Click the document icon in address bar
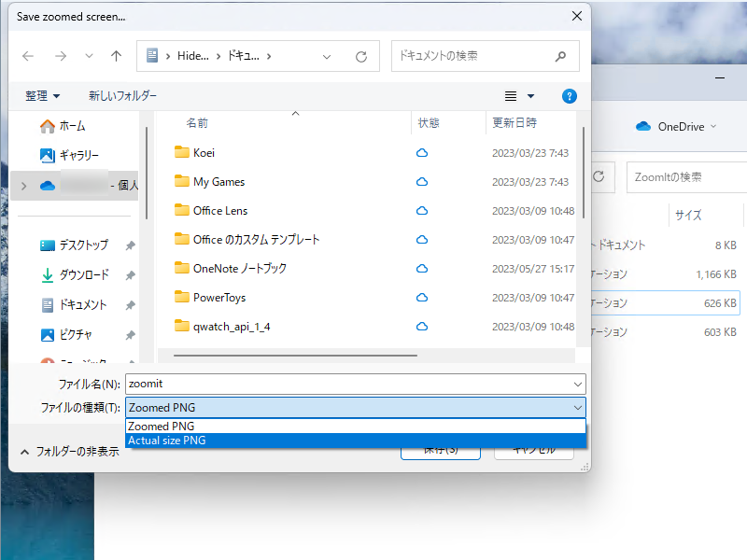This screenshot has width=747, height=560. (x=152, y=56)
